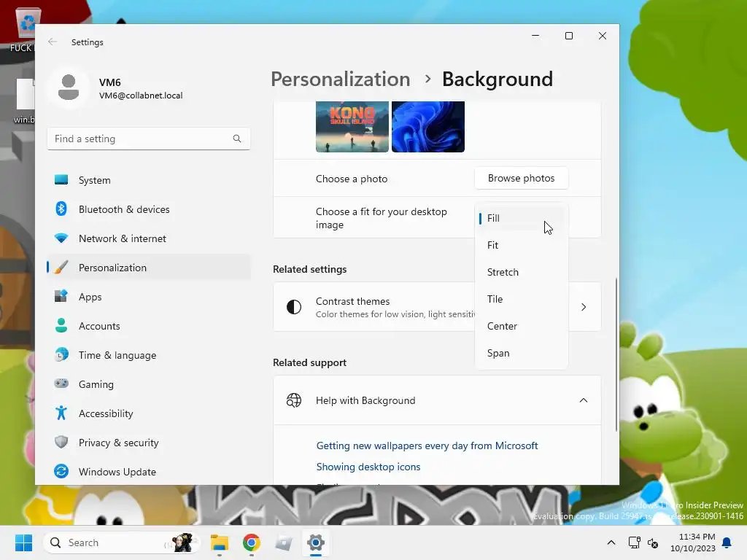Show hidden system tray icons
Viewport: 747px width, 560px height.
[x=611, y=542]
